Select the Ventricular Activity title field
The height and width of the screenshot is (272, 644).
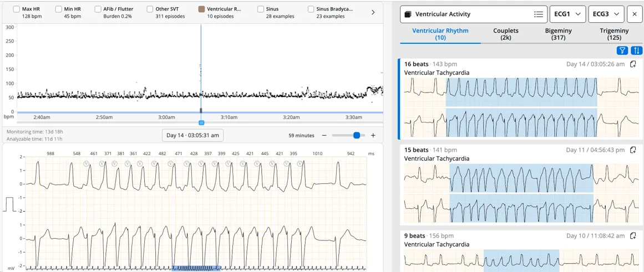473,14
